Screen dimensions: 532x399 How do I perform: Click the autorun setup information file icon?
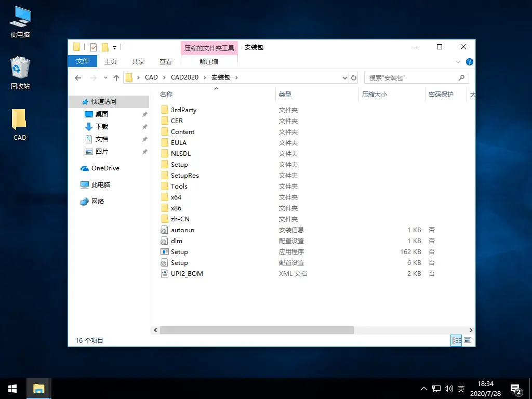(165, 230)
